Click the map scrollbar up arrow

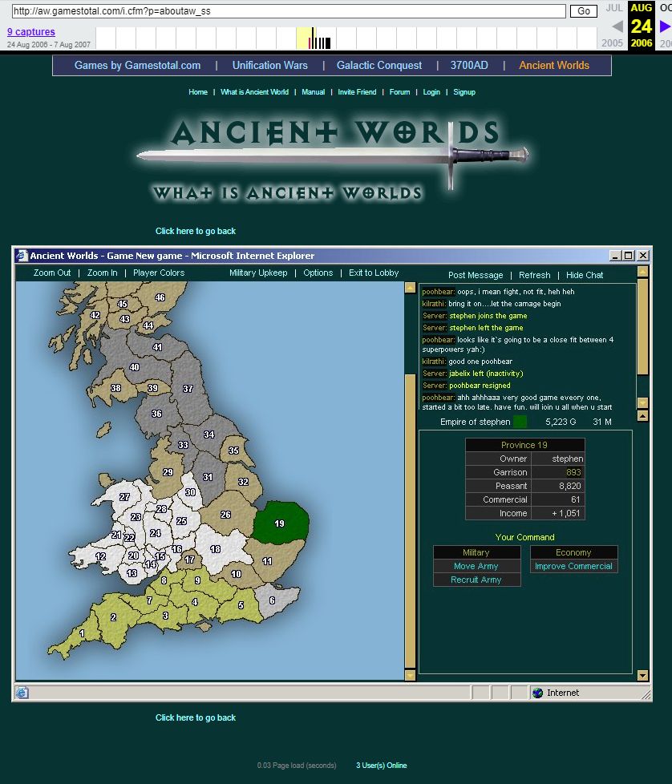pos(410,289)
